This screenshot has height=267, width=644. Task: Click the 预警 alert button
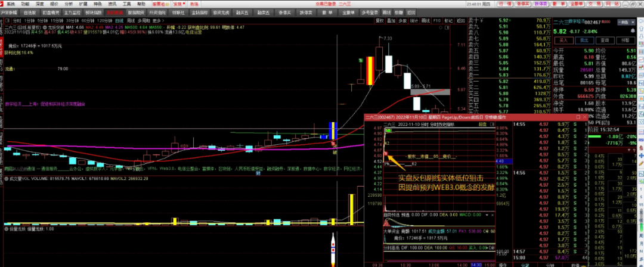[626, 41]
